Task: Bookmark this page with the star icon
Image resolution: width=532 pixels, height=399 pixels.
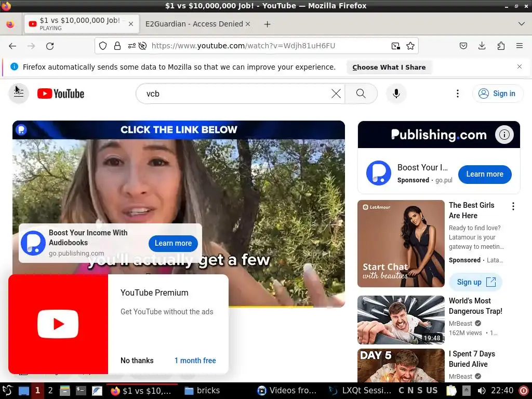Action: (x=410, y=46)
